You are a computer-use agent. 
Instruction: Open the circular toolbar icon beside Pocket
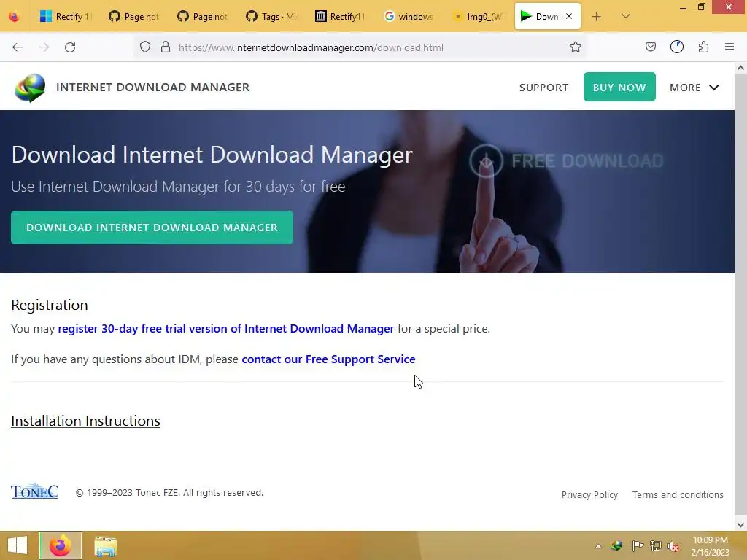[x=677, y=47]
